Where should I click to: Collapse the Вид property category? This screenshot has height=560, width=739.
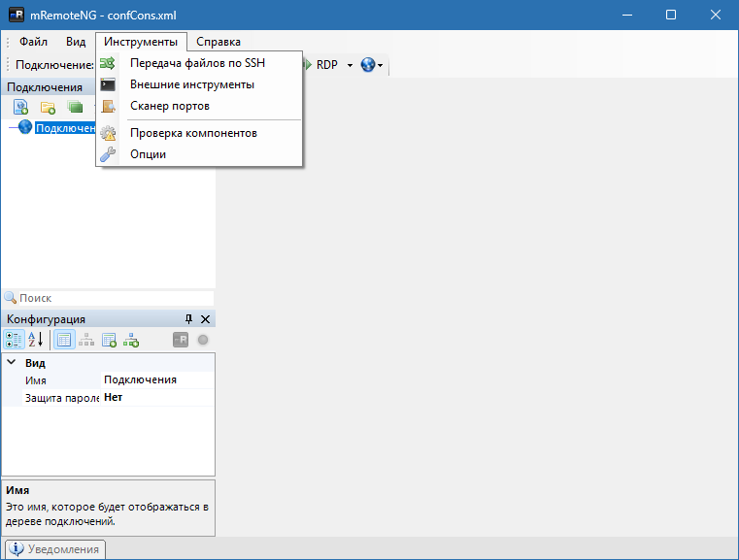point(12,362)
